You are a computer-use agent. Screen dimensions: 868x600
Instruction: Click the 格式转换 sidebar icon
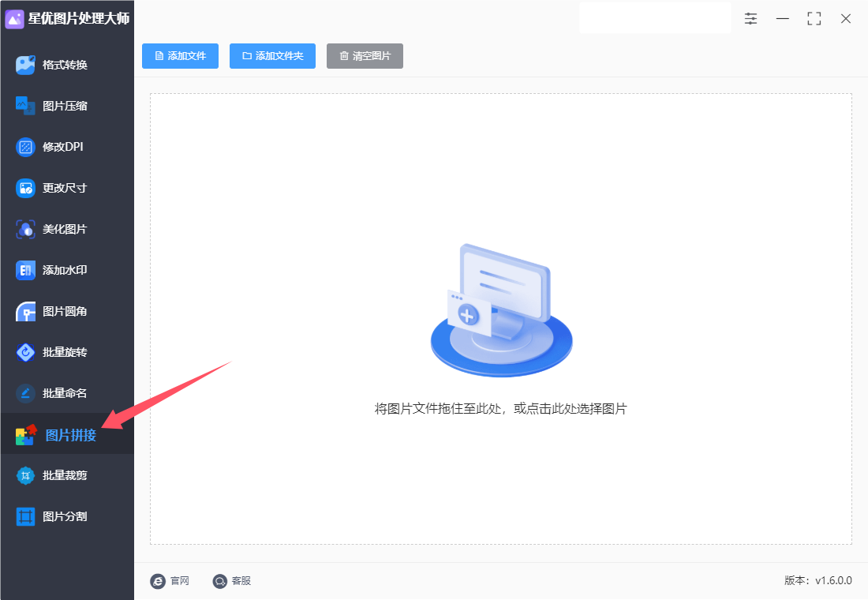[25, 65]
